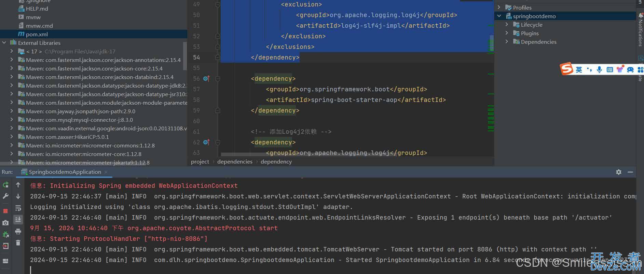Viewport: 644px width, 274px height.
Task: Clear console output with trash icon
Action: click(x=18, y=243)
